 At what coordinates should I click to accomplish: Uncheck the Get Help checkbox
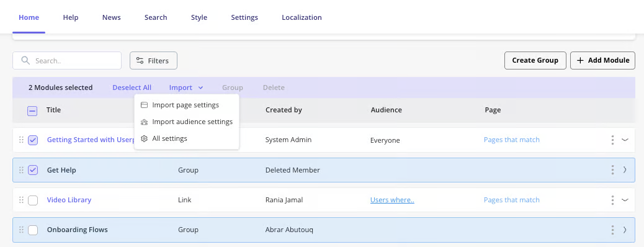pyautogui.click(x=33, y=170)
